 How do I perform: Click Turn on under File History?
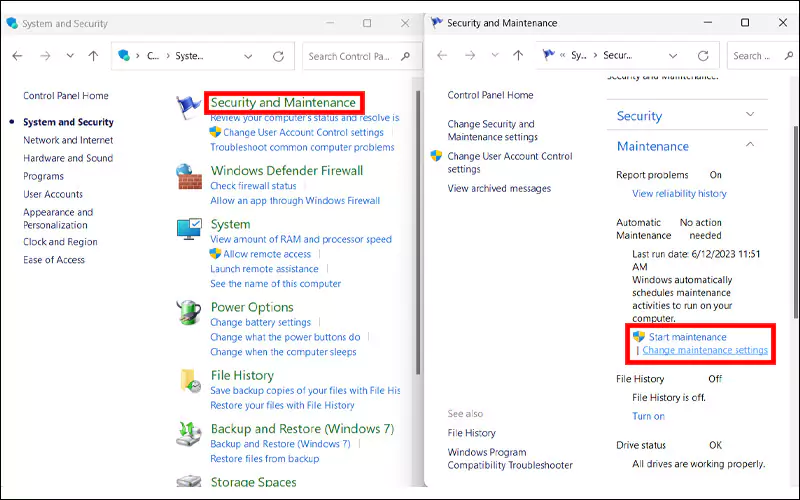(x=648, y=416)
